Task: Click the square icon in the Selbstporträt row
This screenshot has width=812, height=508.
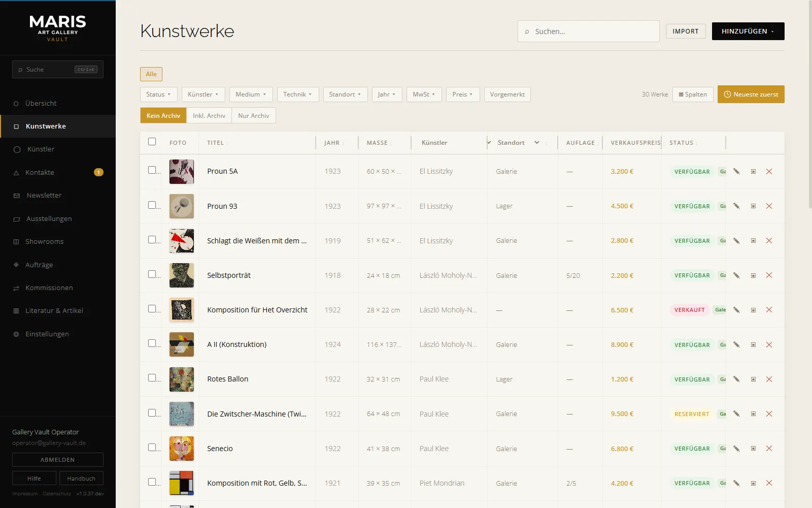Action: [x=753, y=275]
